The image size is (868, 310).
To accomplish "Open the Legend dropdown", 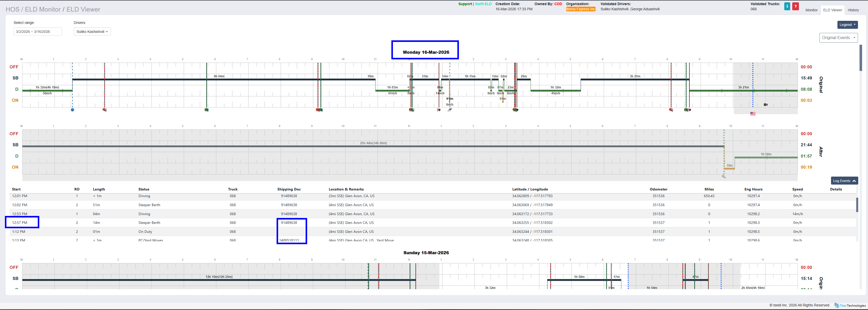I will point(847,25).
